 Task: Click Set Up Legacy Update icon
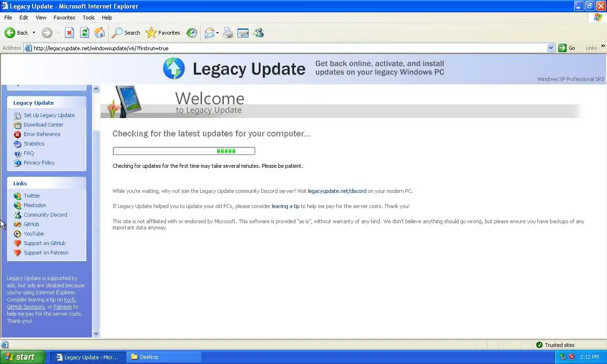pyautogui.click(x=18, y=115)
